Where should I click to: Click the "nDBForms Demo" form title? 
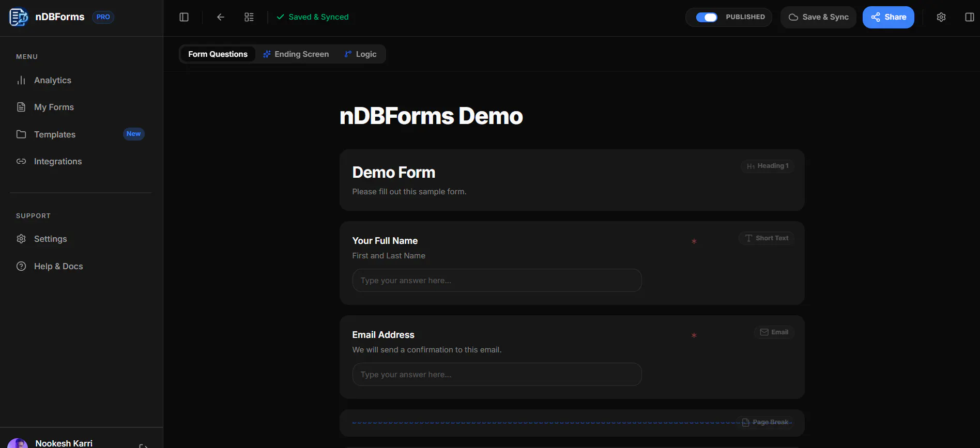pos(431,116)
